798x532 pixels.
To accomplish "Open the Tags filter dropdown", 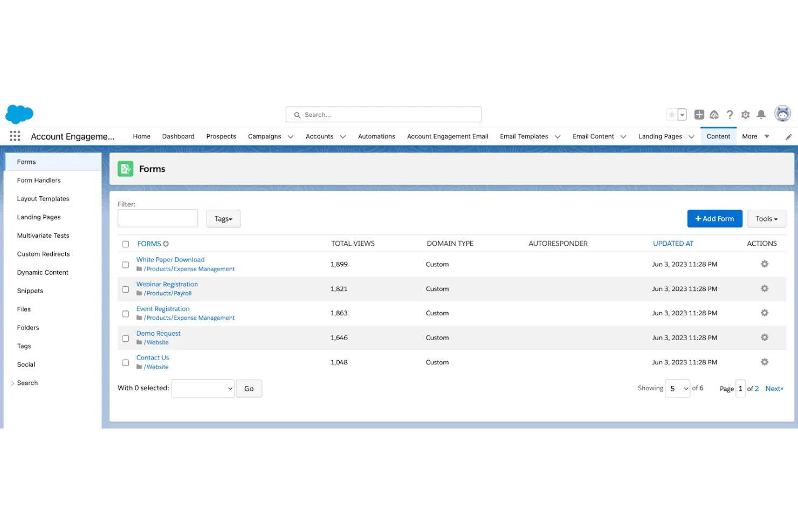I will 223,218.
